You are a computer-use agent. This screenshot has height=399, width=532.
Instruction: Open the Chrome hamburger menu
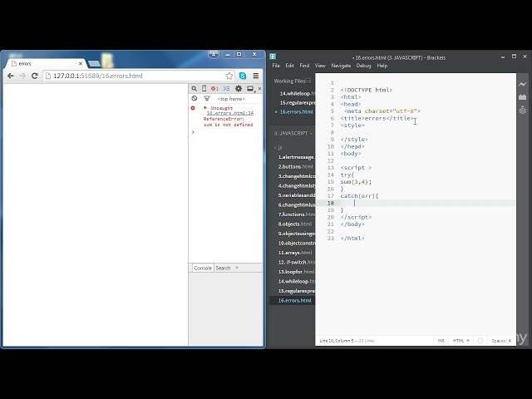coord(256,76)
